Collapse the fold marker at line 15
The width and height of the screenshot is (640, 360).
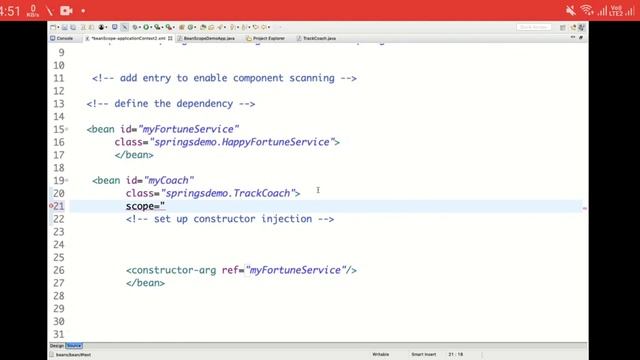[x=67, y=129]
